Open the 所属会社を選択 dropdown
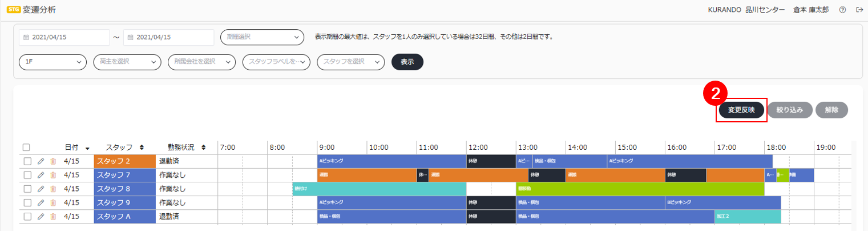The width and height of the screenshot is (868, 231). pyautogui.click(x=201, y=62)
